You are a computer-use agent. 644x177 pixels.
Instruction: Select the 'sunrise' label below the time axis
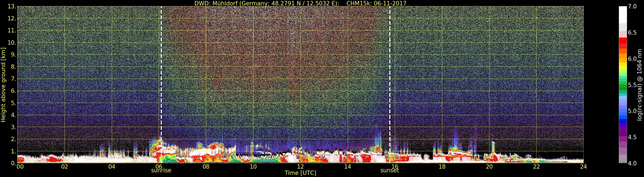click(161, 171)
